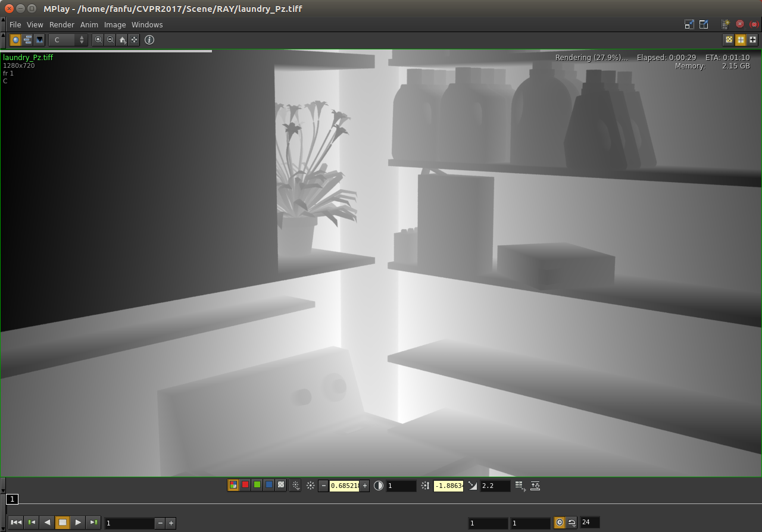Click the zoom out magnifier icon
762x532 pixels.
[x=110, y=40]
